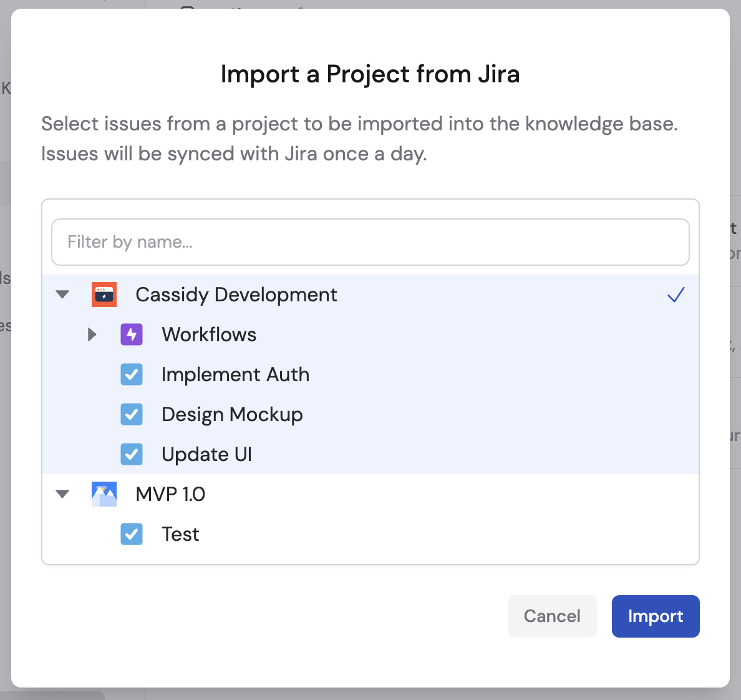Image resolution: width=741 pixels, height=700 pixels.
Task: Click the Update UI checkbox icon
Action: [x=132, y=454]
